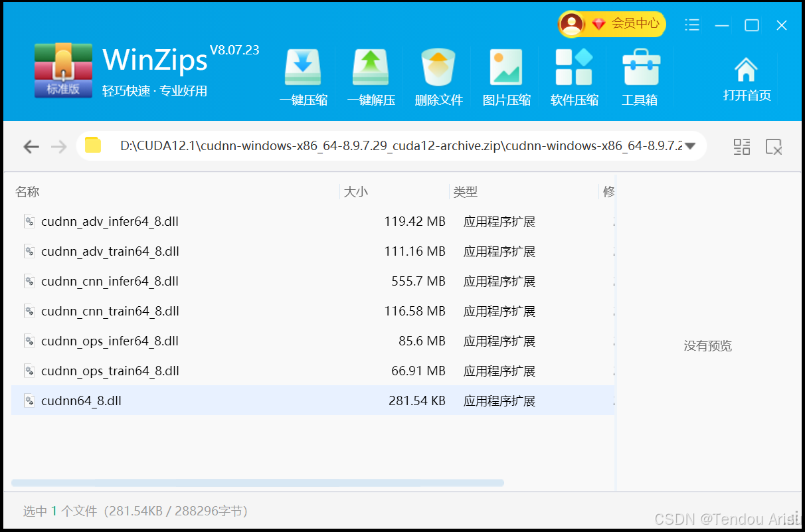
Task: Select file cudnn_ops_infer64_8.dll
Action: 313,341
